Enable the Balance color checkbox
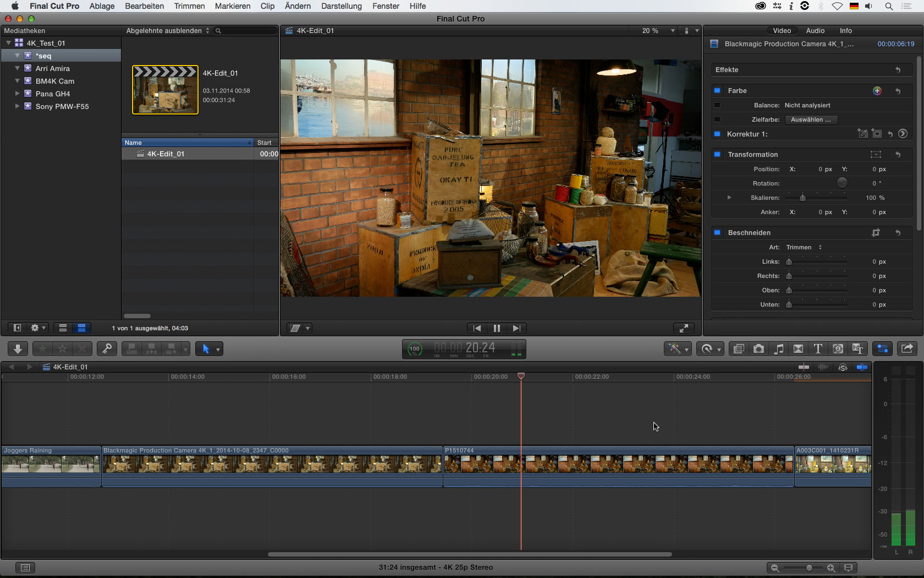924x578 pixels. click(717, 105)
